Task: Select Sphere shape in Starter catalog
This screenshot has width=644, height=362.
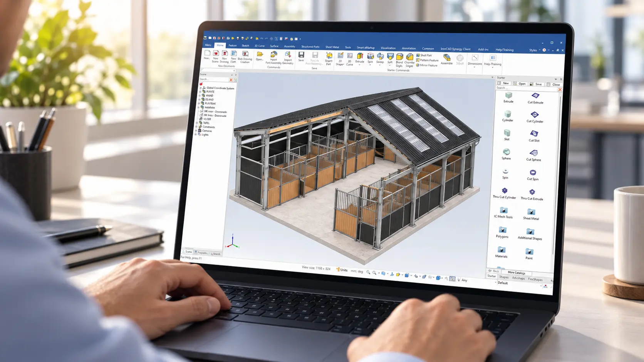Action: (506, 154)
